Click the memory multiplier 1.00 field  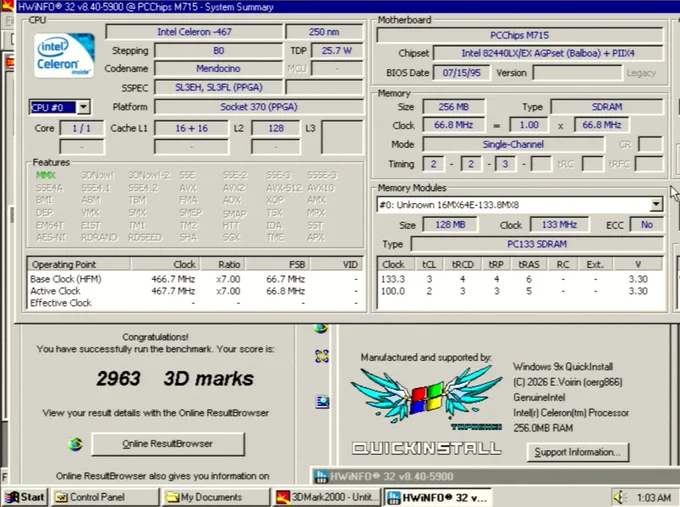tap(529, 125)
